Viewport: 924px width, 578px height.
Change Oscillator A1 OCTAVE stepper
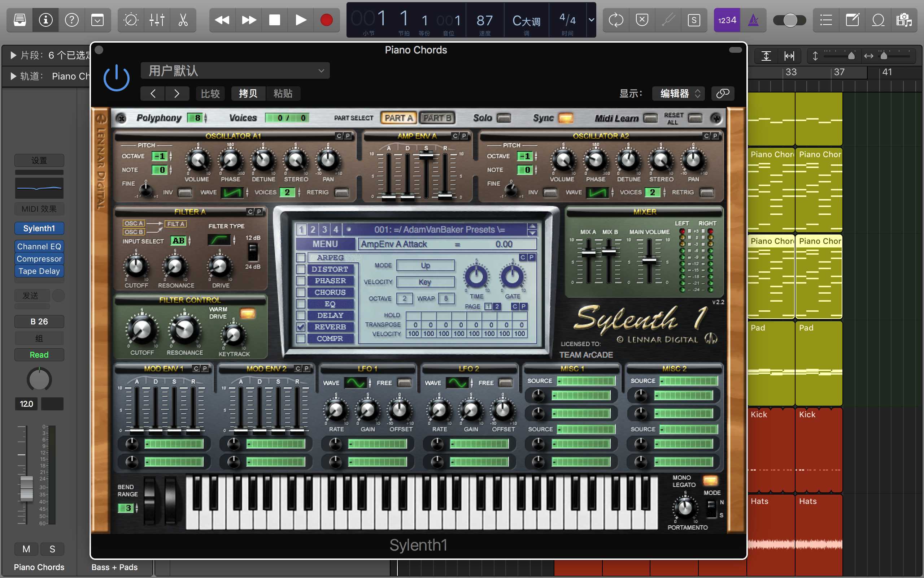(x=171, y=156)
